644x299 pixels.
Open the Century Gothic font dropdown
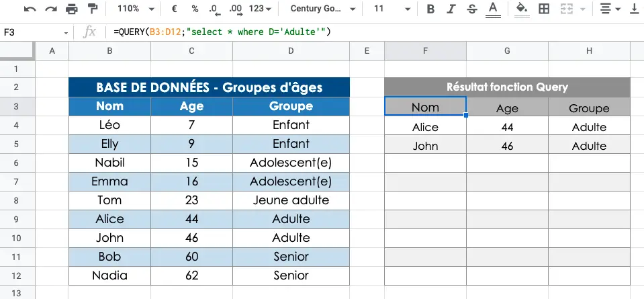[323, 9]
